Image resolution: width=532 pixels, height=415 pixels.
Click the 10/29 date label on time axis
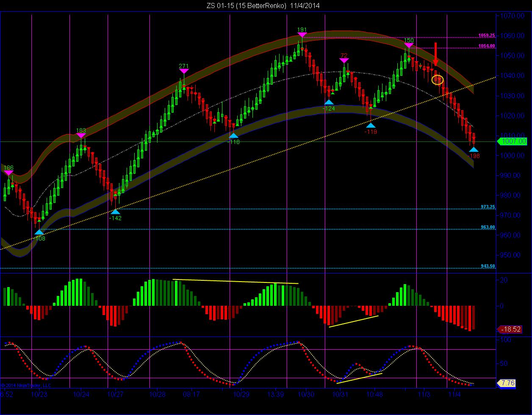(241, 394)
